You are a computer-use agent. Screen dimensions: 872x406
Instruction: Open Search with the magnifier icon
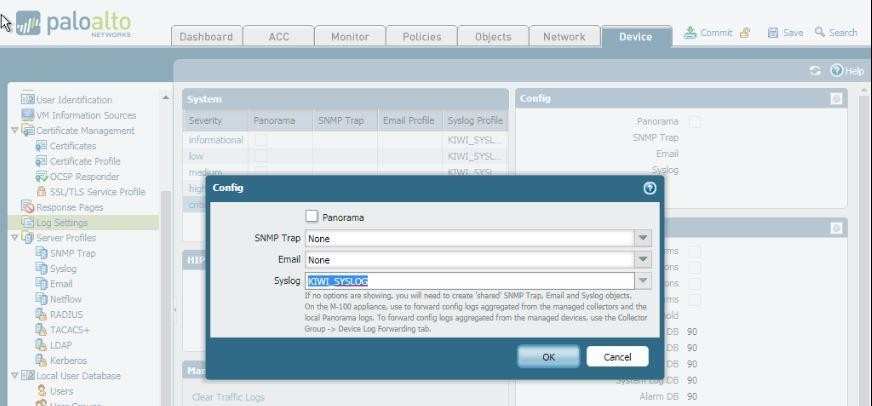pos(820,33)
